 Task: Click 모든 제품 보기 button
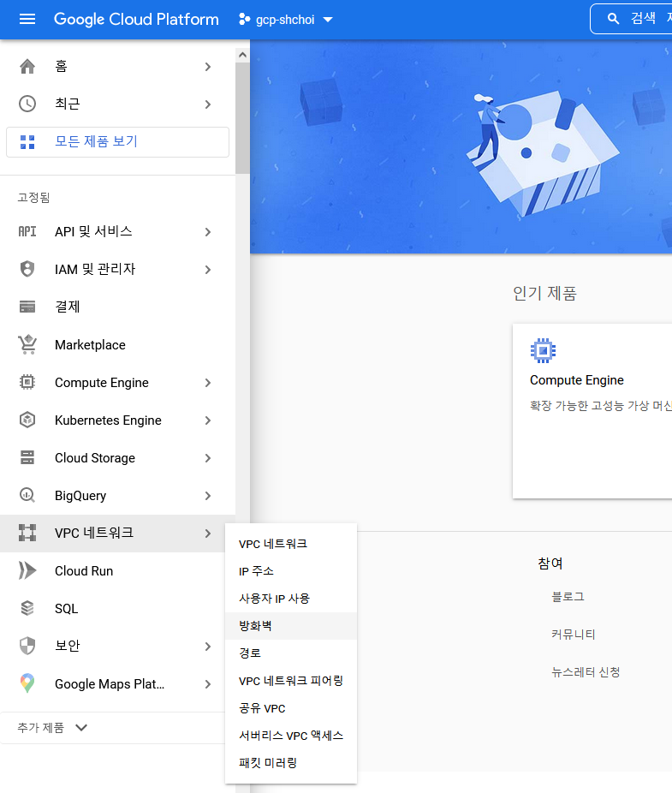click(x=117, y=142)
